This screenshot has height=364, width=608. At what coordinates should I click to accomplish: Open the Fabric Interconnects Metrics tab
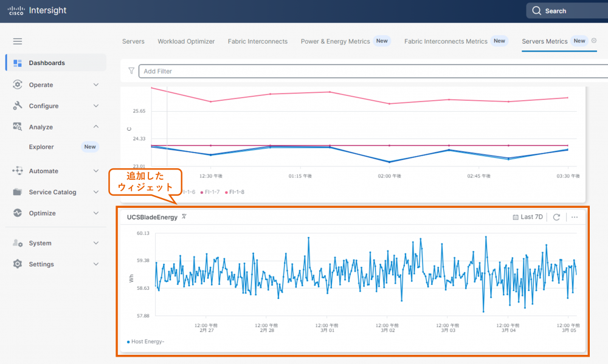(446, 41)
